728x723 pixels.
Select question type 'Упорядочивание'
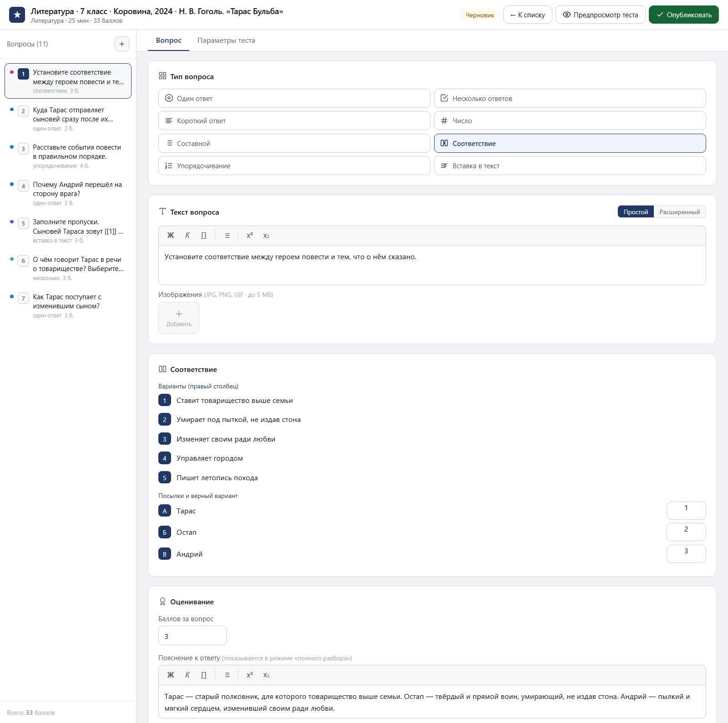[294, 166]
